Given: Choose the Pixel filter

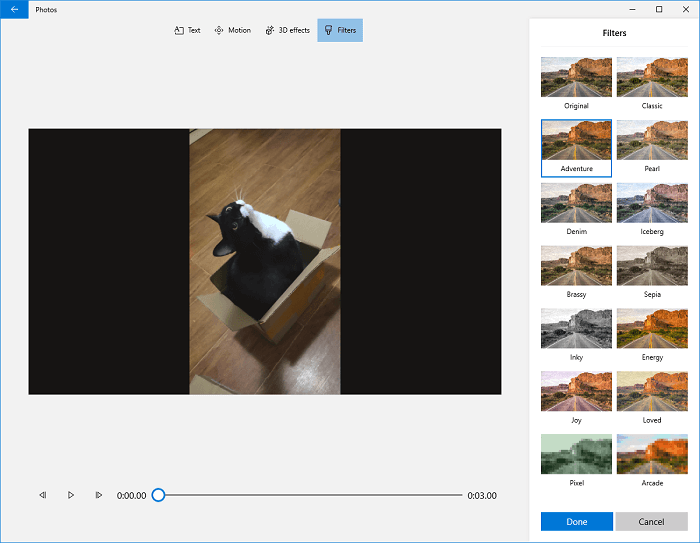Looking at the screenshot, I should [576, 454].
